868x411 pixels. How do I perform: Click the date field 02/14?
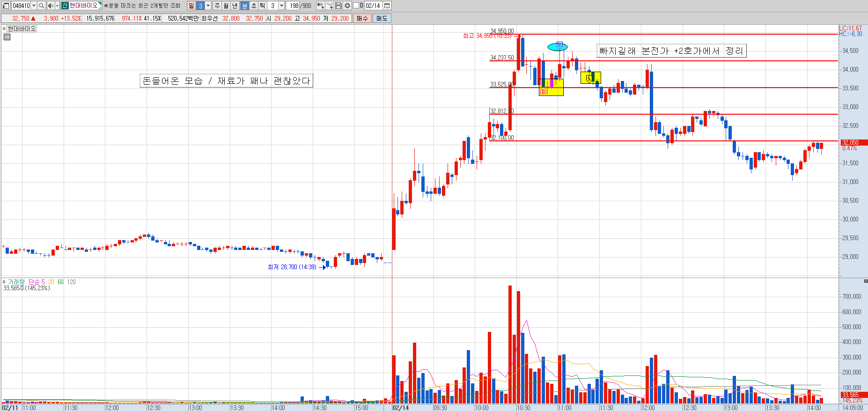[x=373, y=6]
